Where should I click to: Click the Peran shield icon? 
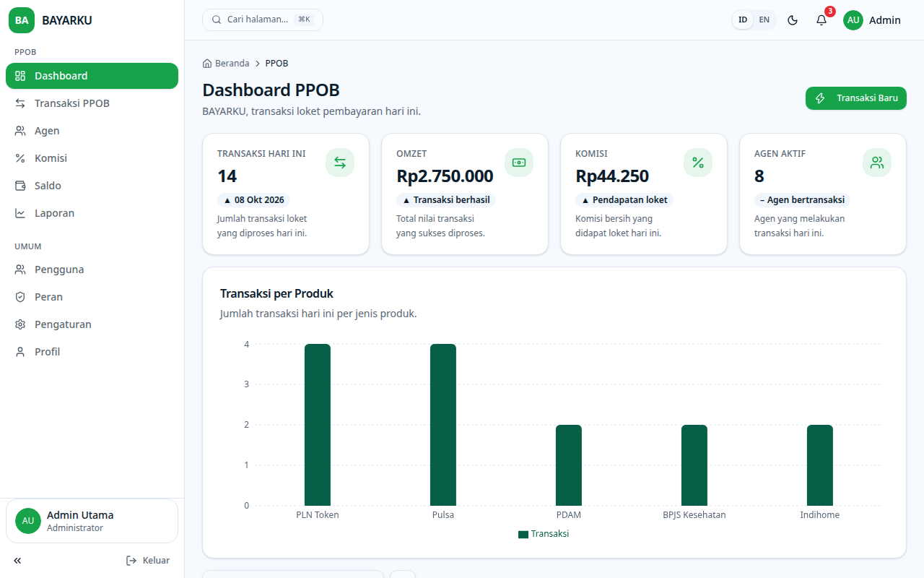pyautogui.click(x=20, y=297)
